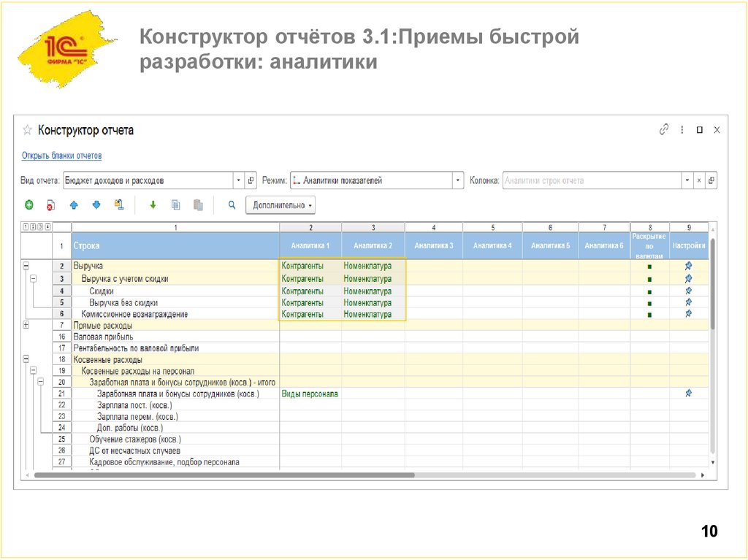748x560 pixels.
Task: Add a new row with the green plus icon
Action: coord(28,204)
